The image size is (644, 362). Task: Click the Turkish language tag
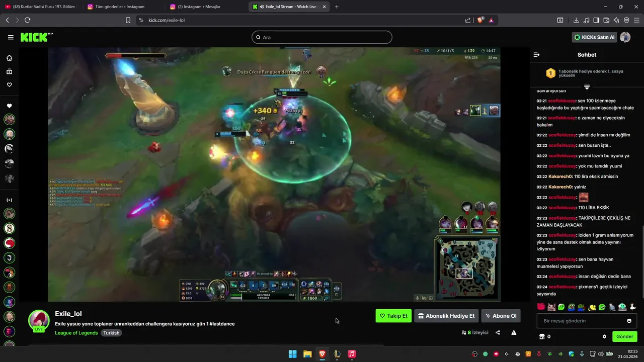111,333
